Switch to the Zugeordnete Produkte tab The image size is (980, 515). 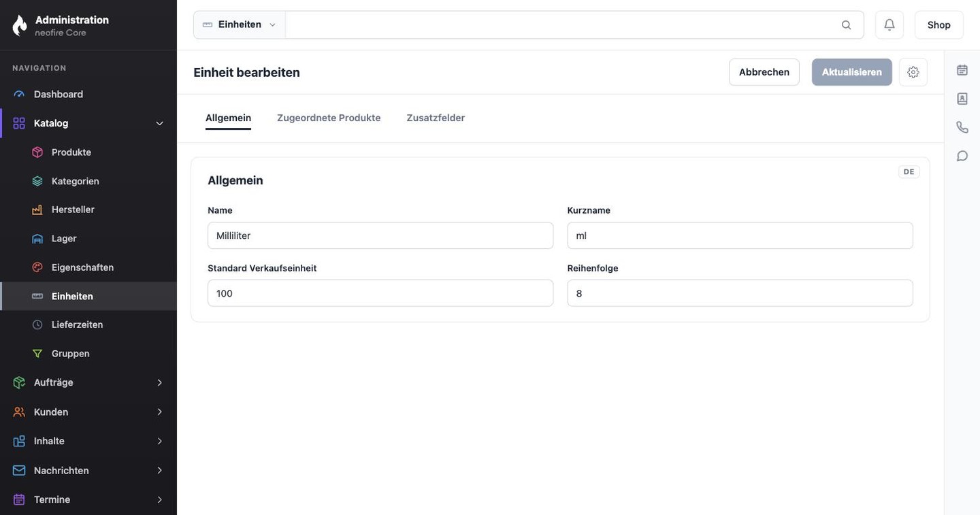329,118
